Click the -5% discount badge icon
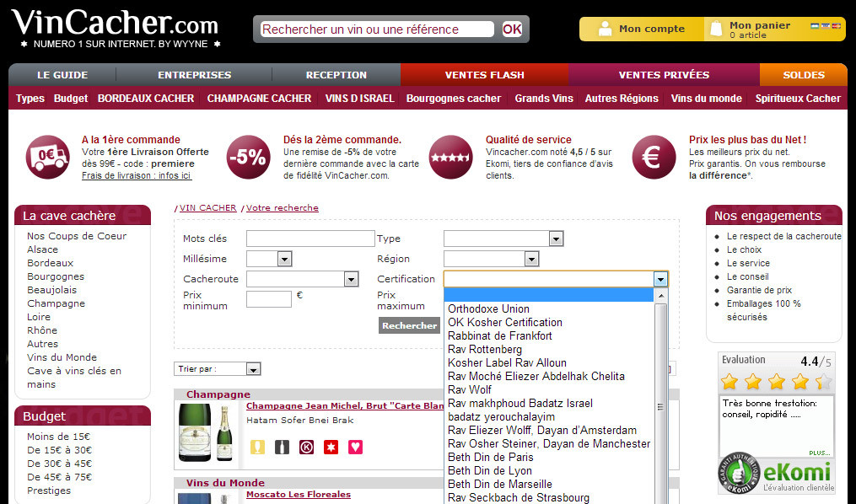The image size is (856, 504). [248, 157]
